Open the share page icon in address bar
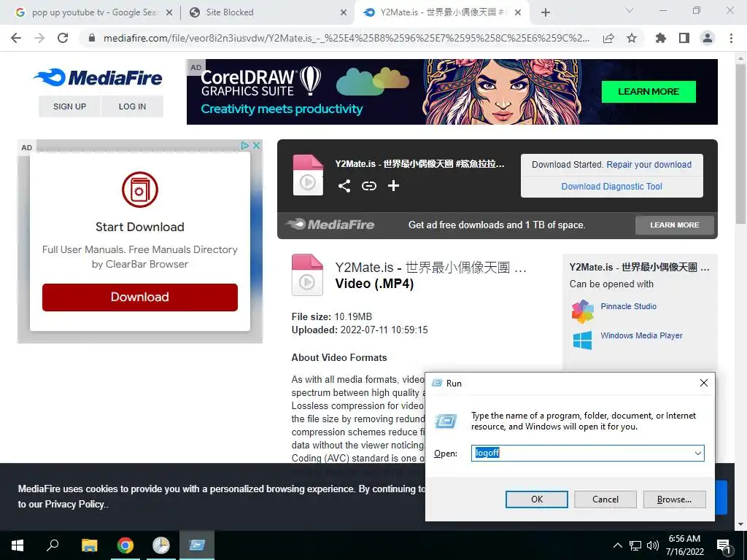Screen dimensions: 747x560 click(608, 38)
